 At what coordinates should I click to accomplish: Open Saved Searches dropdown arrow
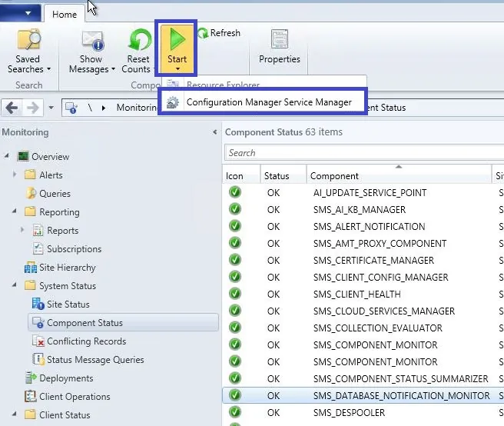pyautogui.click(x=49, y=69)
